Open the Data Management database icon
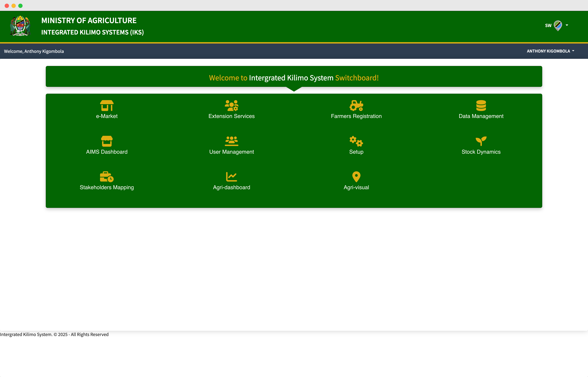 (481, 106)
